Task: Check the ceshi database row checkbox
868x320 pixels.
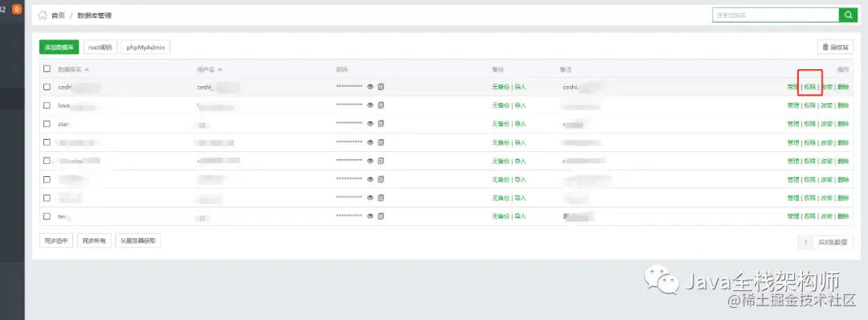Action: 47,87
